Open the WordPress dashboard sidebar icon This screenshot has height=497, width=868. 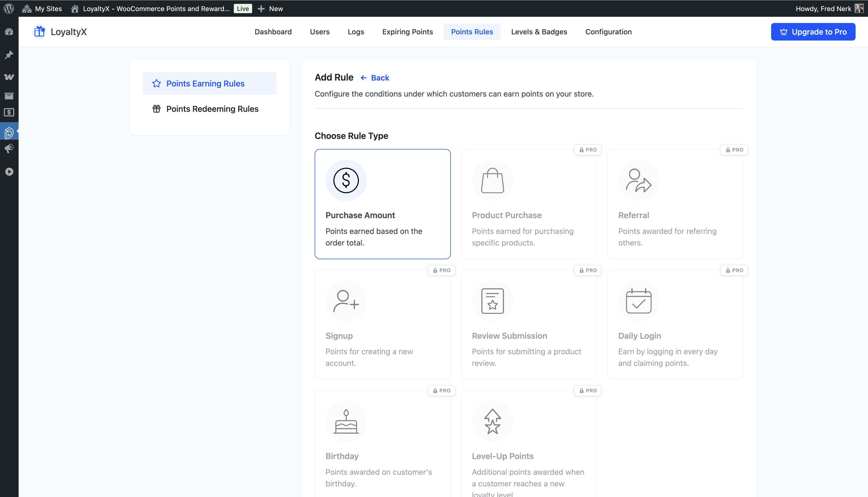point(9,32)
